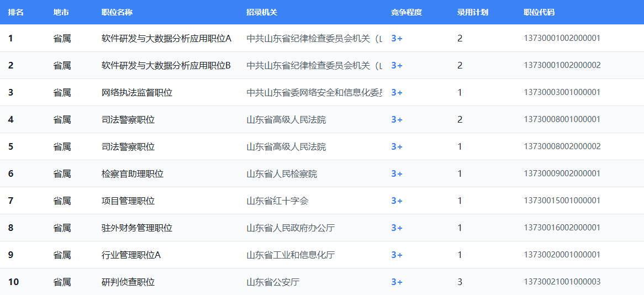Sort by the 竞争程度 column header
Image resolution: width=644 pixels, height=295 pixels.
coord(407,12)
